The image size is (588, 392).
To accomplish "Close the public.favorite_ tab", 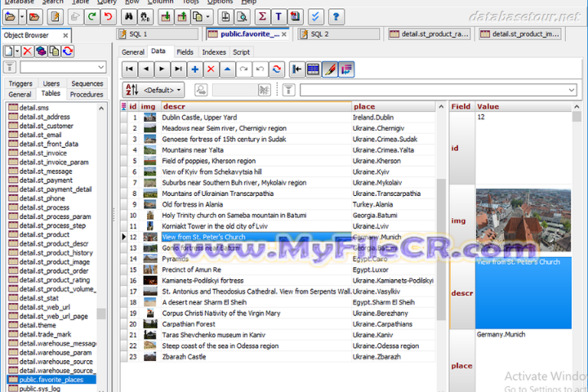I will pyautogui.click(x=284, y=34).
